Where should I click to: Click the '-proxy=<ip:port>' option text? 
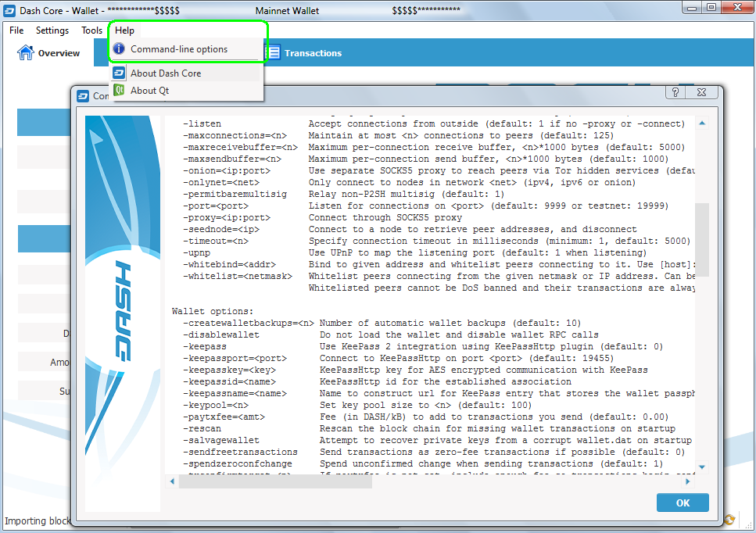[227, 217]
